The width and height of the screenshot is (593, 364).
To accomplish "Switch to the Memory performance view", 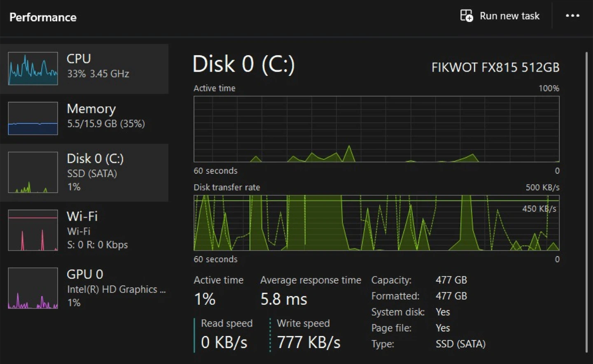I will tap(105, 116).
